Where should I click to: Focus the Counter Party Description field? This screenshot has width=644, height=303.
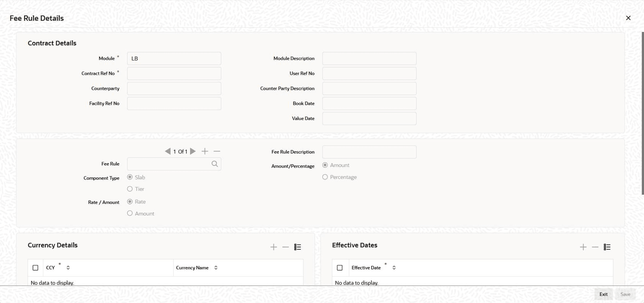tap(369, 88)
